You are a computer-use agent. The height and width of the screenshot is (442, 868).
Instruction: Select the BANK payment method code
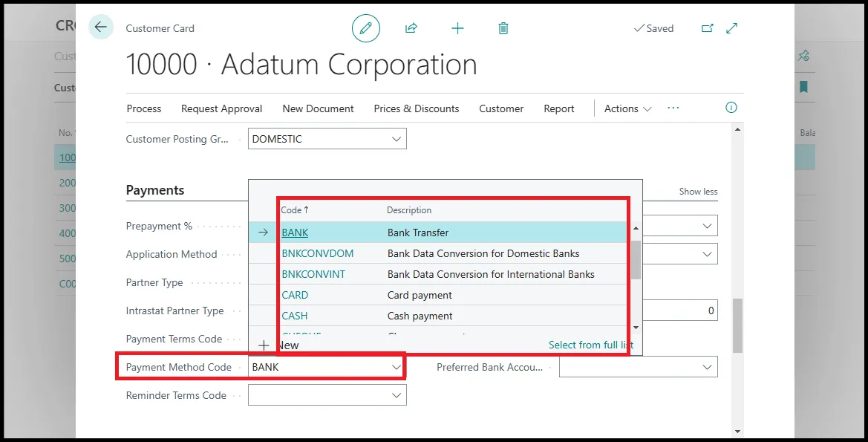(295, 233)
